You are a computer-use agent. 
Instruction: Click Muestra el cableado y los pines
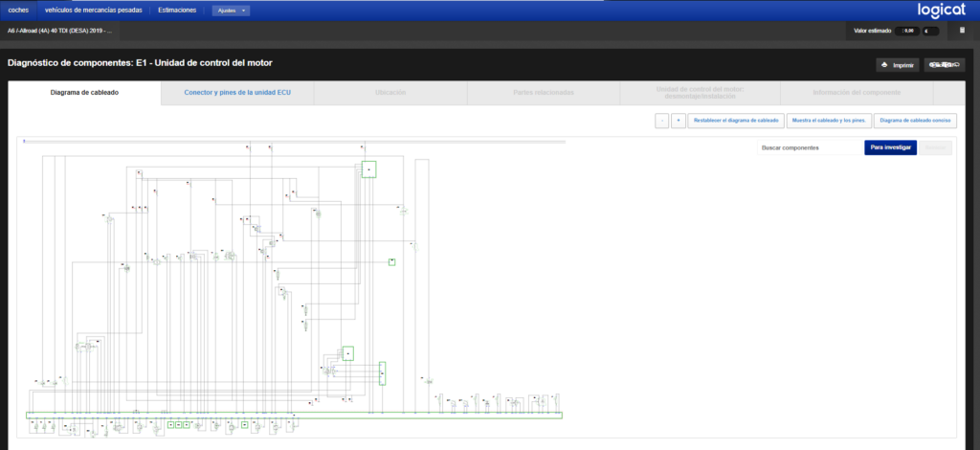[x=828, y=121]
